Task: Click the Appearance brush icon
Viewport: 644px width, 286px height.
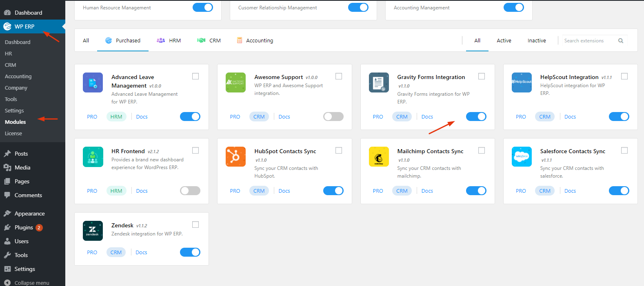Action: pyautogui.click(x=7, y=213)
